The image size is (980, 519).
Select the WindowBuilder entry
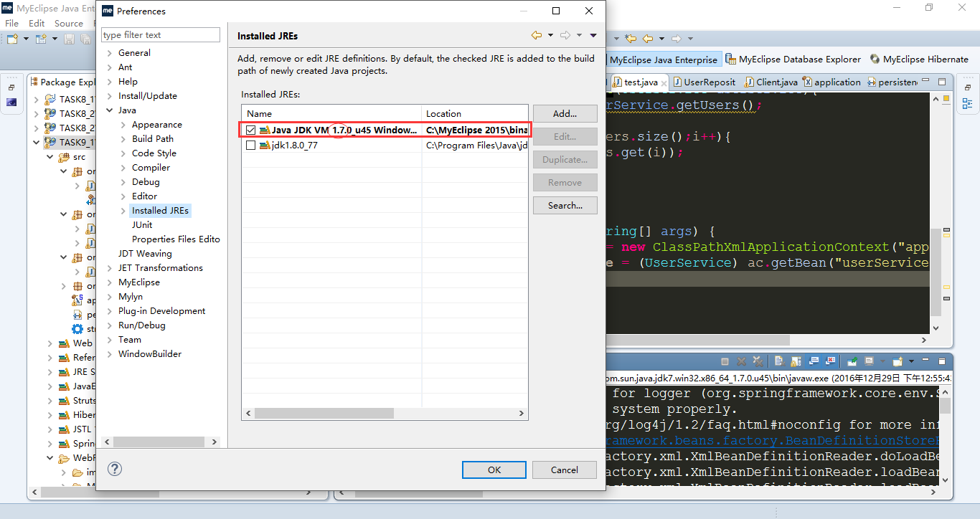[x=150, y=354]
